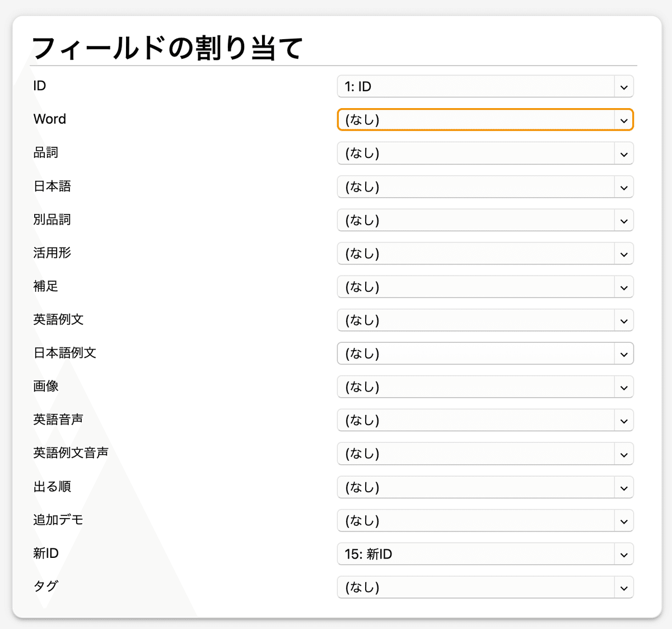The height and width of the screenshot is (629, 672).
Task: Choose mapping for 英語例文 field
Action: click(x=485, y=320)
